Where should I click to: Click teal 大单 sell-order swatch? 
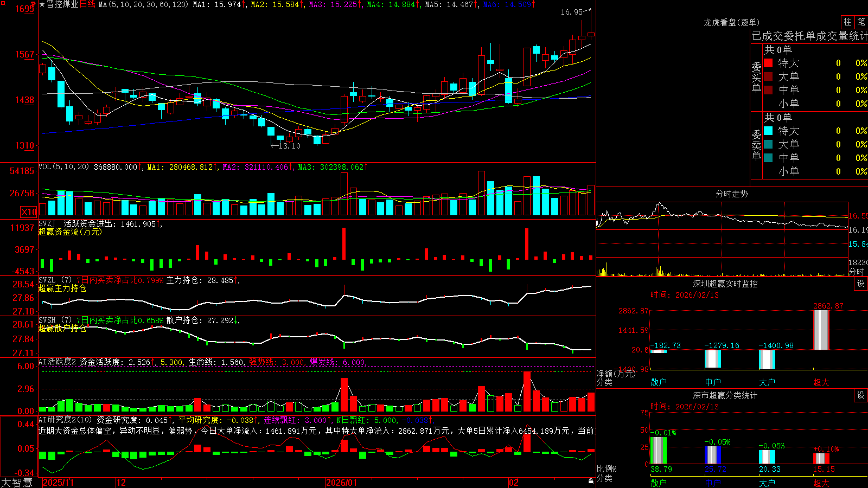coord(768,144)
